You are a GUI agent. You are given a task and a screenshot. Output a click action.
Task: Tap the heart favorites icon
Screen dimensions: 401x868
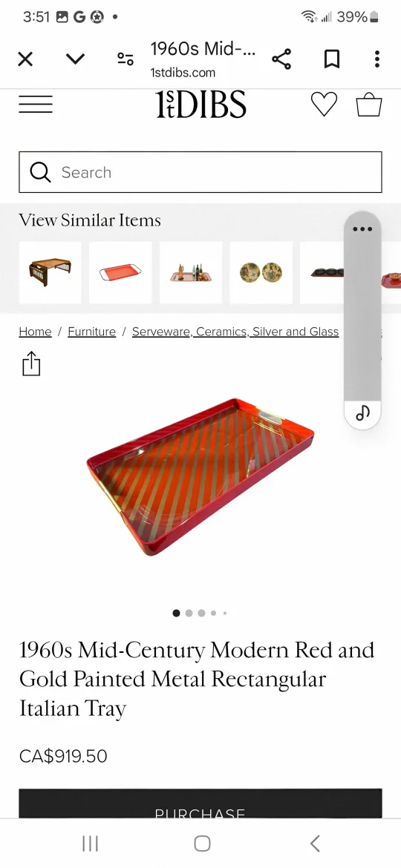coord(324,104)
